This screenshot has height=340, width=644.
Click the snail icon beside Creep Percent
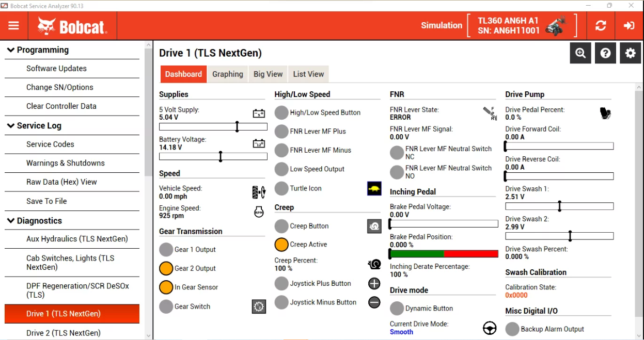[x=374, y=264]
